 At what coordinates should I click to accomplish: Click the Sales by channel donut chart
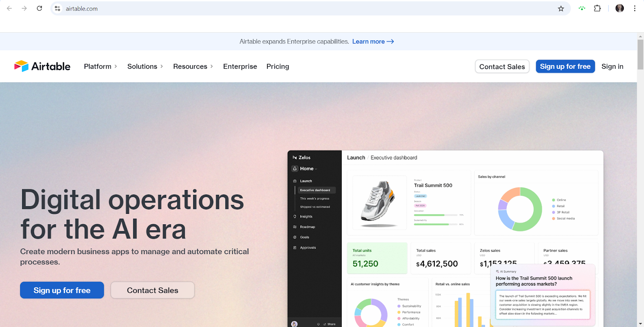[x=520, y=209]
